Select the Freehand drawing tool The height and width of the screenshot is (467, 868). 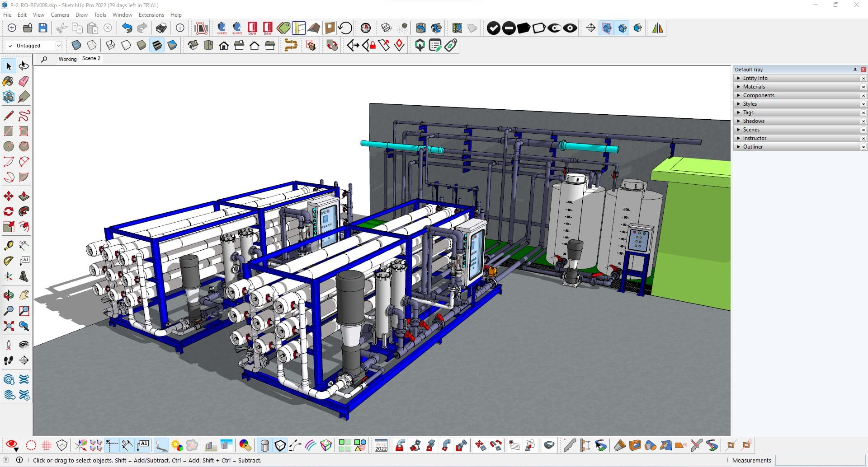point(24,116)
